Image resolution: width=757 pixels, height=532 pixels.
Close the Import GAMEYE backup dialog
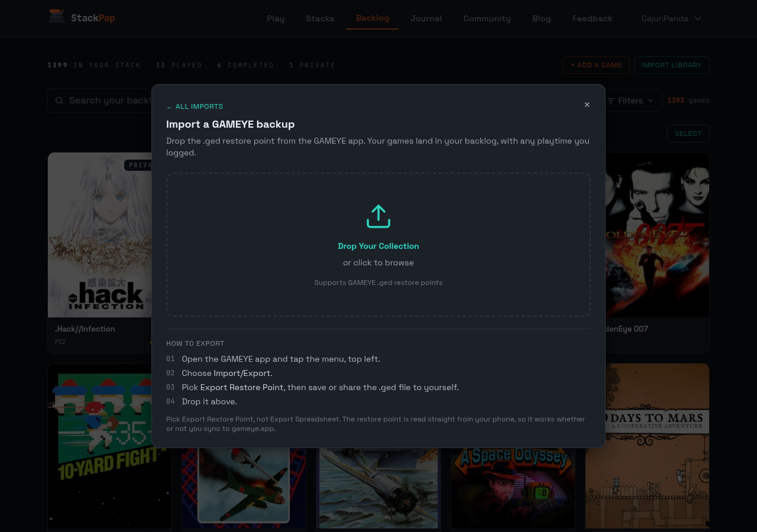tap(587, 105)
